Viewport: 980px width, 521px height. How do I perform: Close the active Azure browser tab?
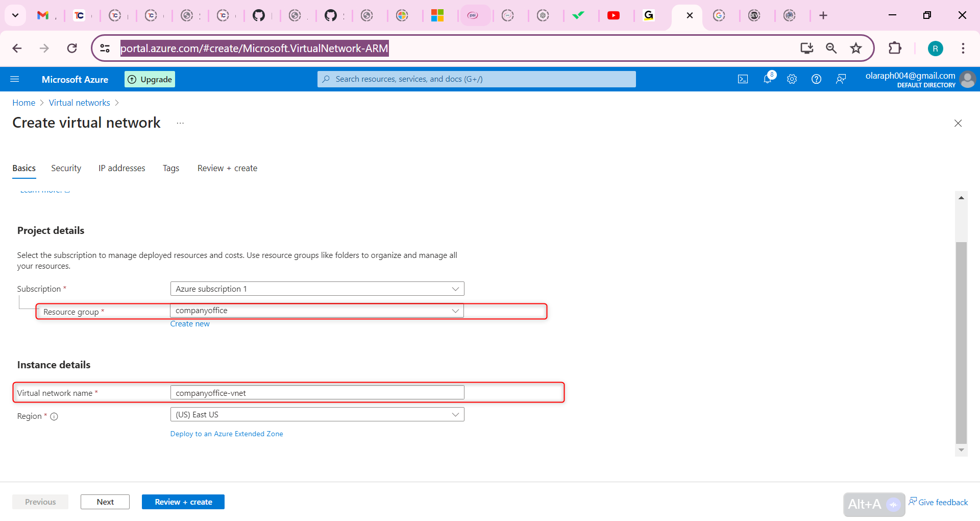[x=690, y=15]
